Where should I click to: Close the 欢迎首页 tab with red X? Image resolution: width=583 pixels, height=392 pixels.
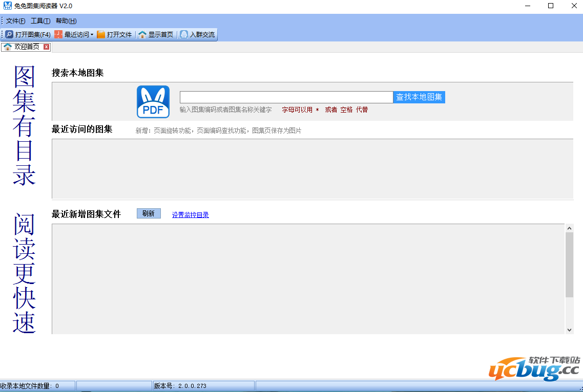(47, 47)
